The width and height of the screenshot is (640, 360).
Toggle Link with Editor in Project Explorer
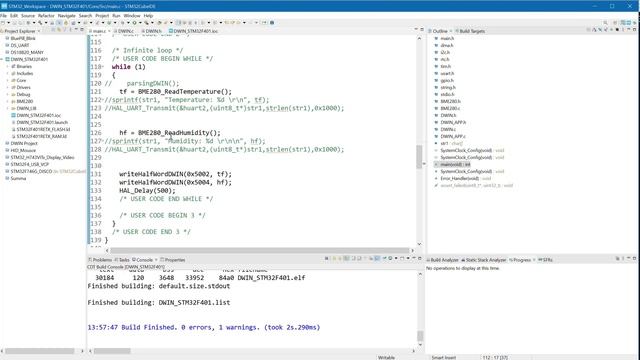pyautogui.click(x=59, y=30)
